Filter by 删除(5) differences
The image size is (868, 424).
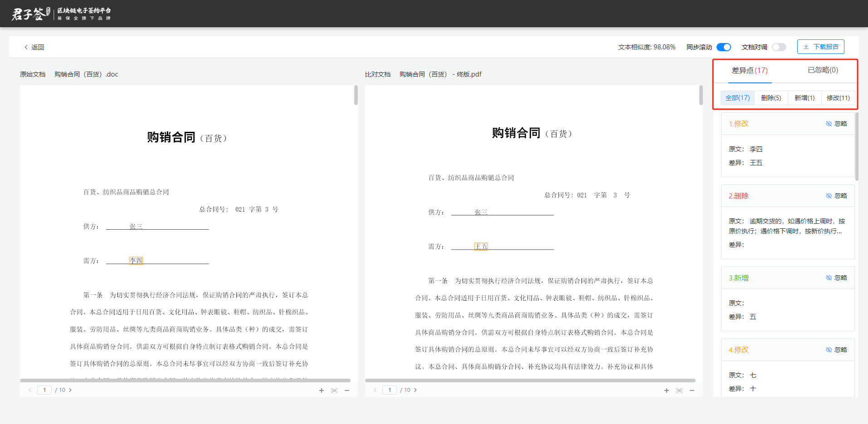pos(771,98)
